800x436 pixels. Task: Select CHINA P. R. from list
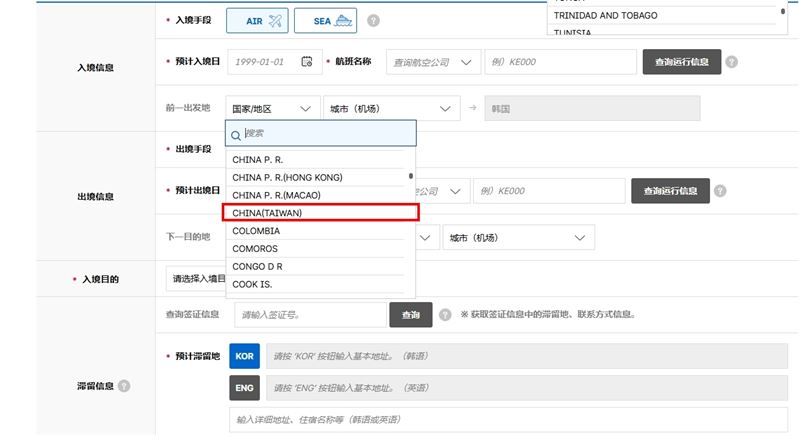coord(316,160)
